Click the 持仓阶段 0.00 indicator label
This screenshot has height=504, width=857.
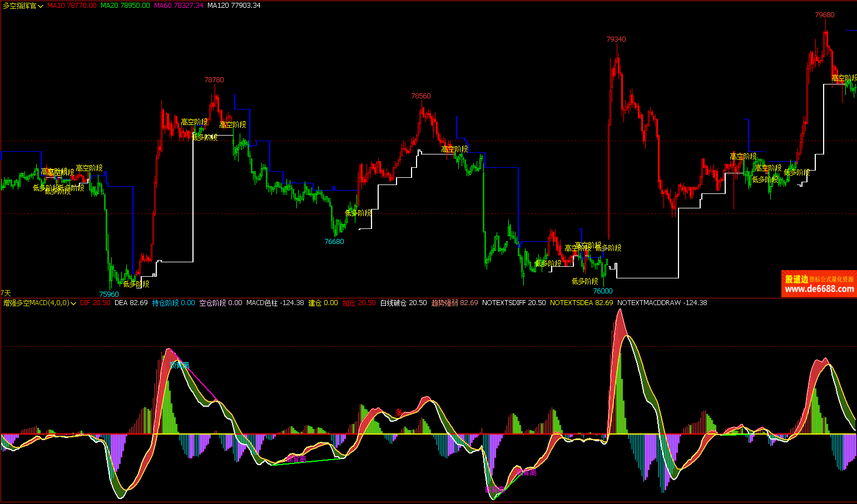pyautogui.click(x=174, y=303)
